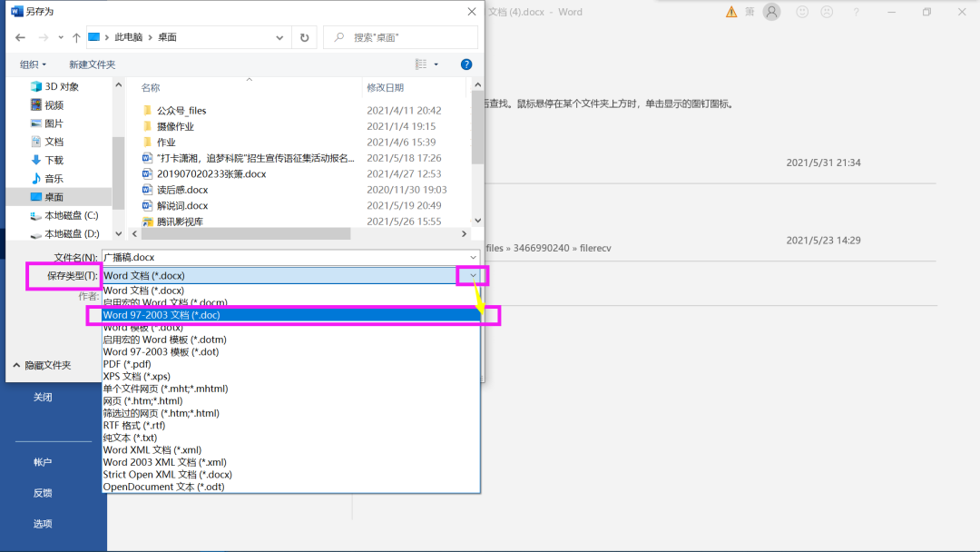Click the 新建文件夹 button

(x=93, y=64)
